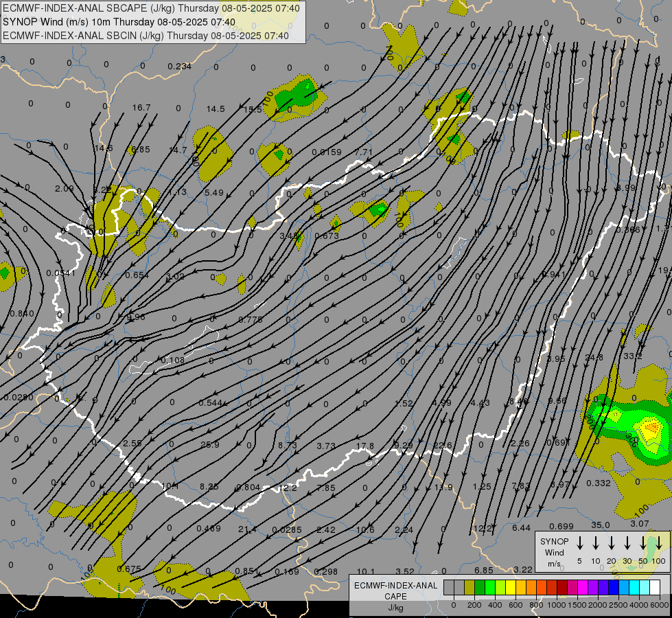The width and height of the screenshot is (672, 618).
Task: Click the 0.108 value on the map
Action: pyautogui.click(x=173, y=360)
